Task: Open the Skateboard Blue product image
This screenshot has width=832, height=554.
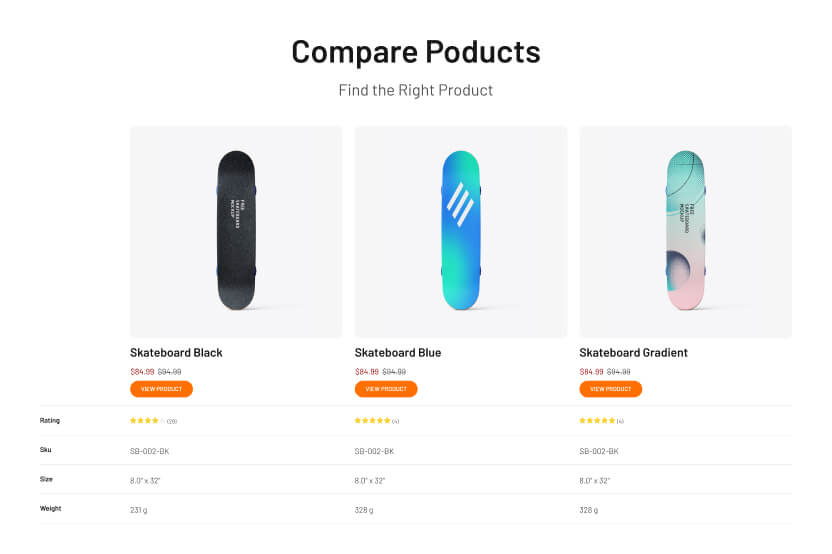Action: point(460,231)
